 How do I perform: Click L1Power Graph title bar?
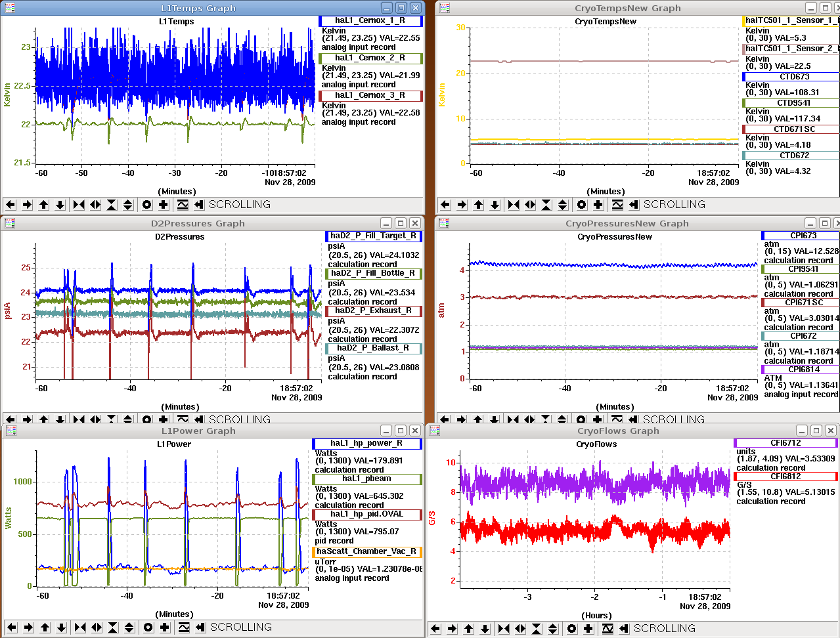pyautogui.click(x=198, y=431)
